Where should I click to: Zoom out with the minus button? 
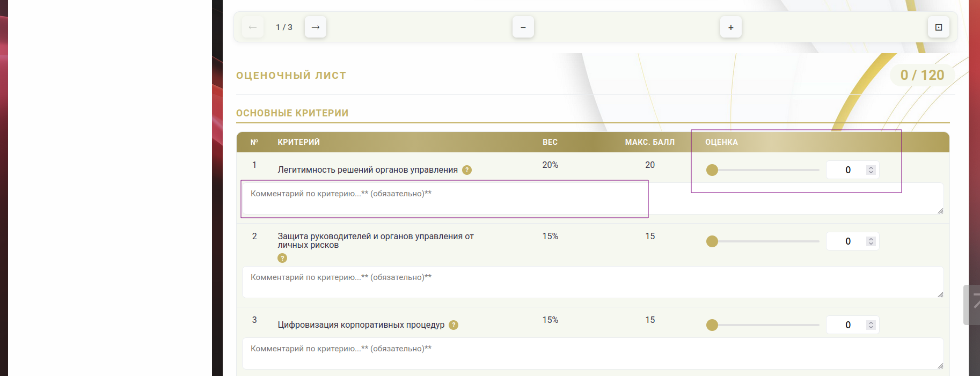coord(523,27)
